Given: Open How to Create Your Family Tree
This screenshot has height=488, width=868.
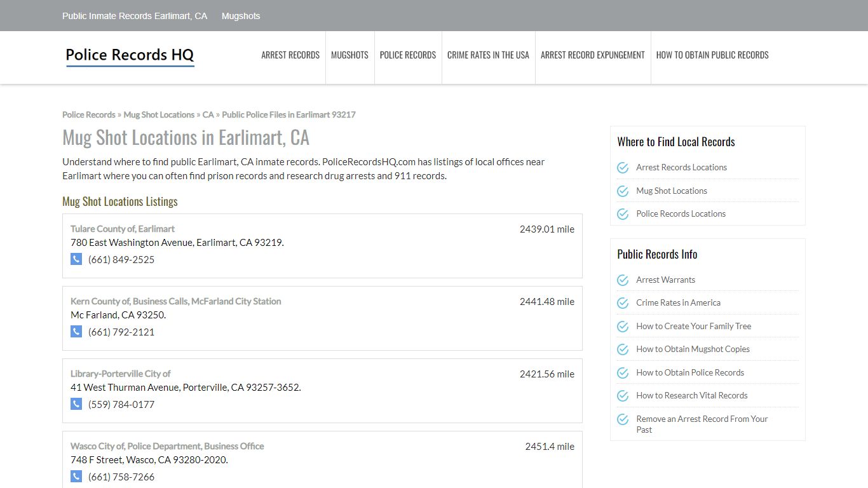Looking at the screenshot, I should [693, 326].
